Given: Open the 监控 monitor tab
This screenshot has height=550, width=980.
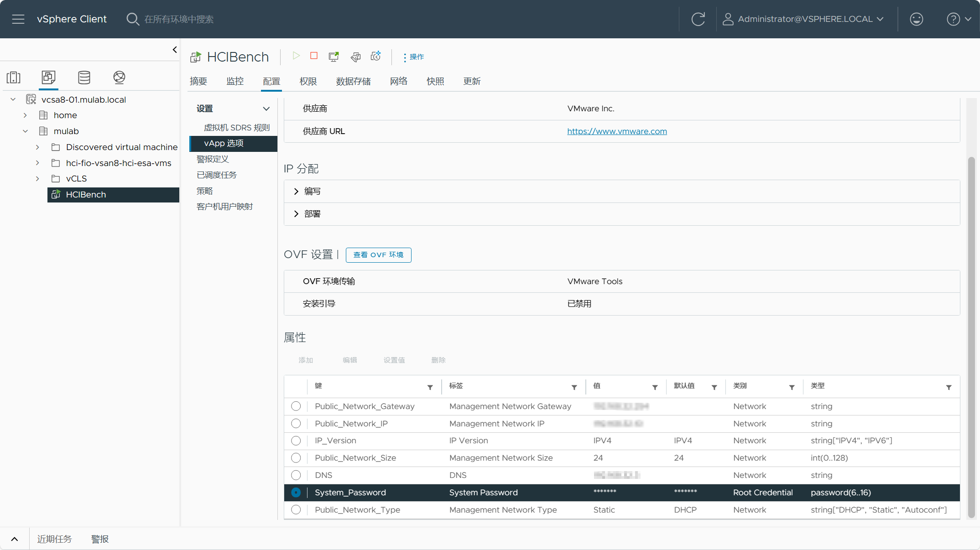Looking at the screenshot, I should [x=235, y=81].
